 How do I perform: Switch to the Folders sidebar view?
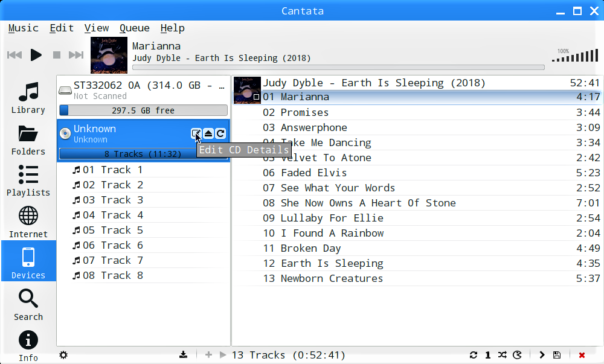(28, 139)
